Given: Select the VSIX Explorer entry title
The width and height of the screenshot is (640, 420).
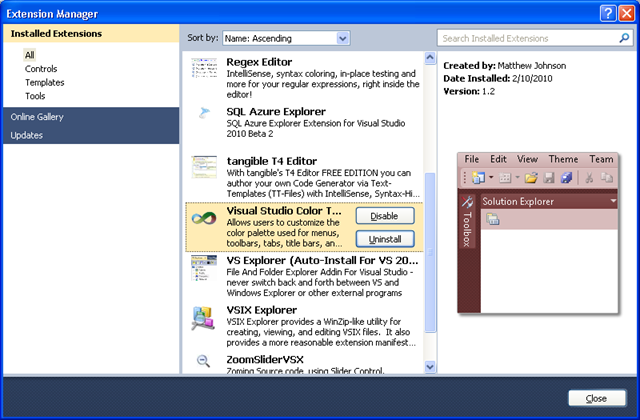Looking at the screenshot, I should pos(262,310).
